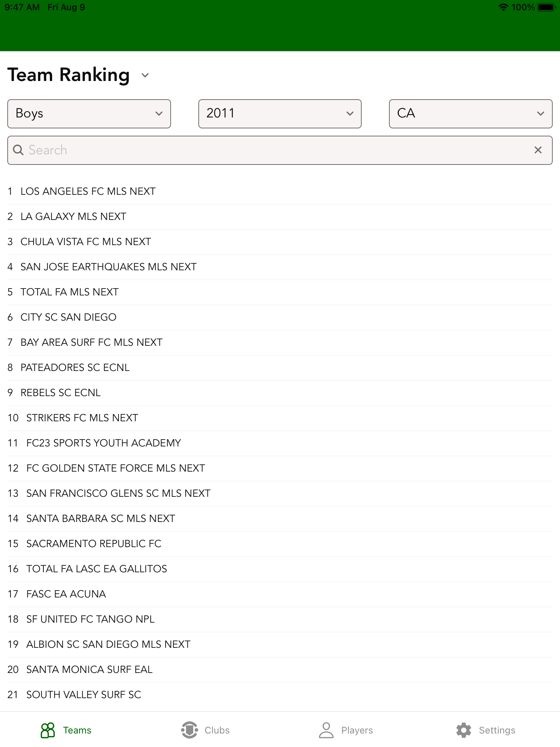Screen dimensions: 560x747
Task: Focus the Search input field
Action: coord(277,150)
